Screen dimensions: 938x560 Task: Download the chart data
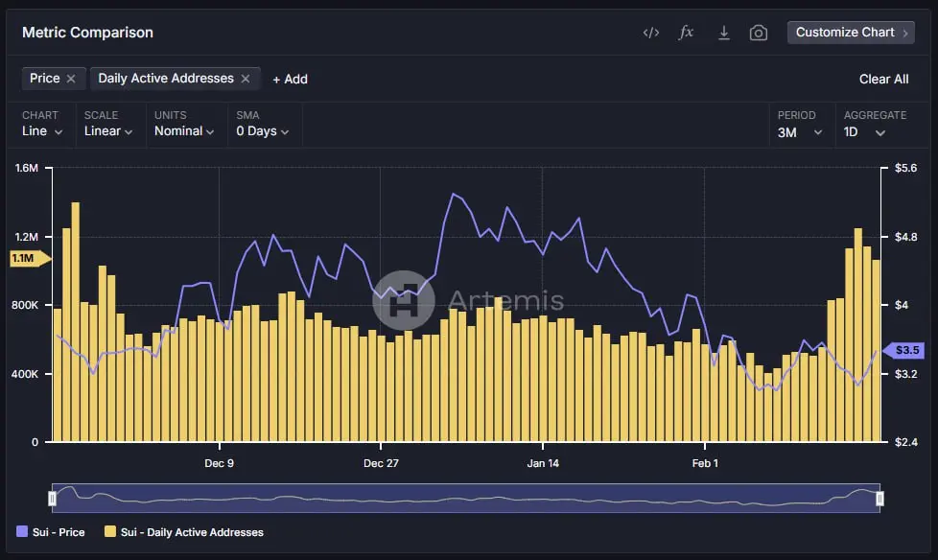point(724,33)
